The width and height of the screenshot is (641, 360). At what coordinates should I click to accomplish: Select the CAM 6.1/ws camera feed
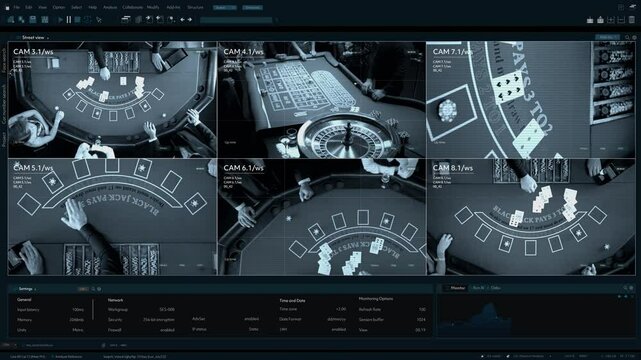(x=322, y=217)
